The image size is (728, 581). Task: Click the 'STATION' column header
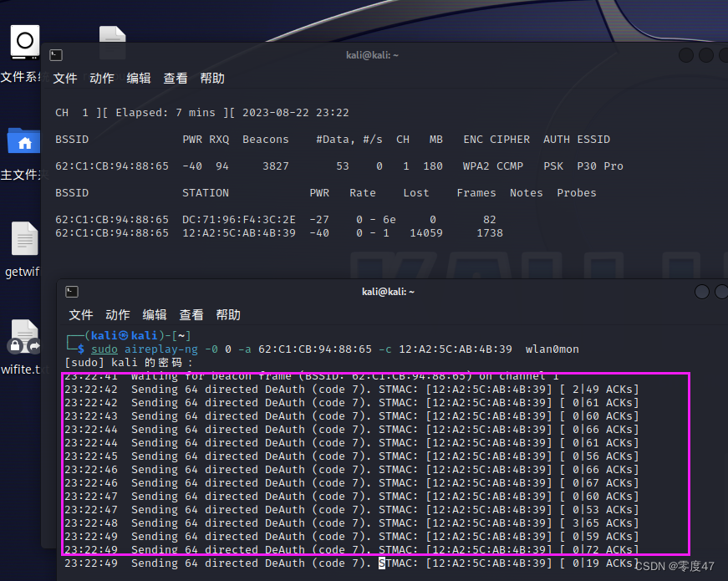(x=206, y=193)
